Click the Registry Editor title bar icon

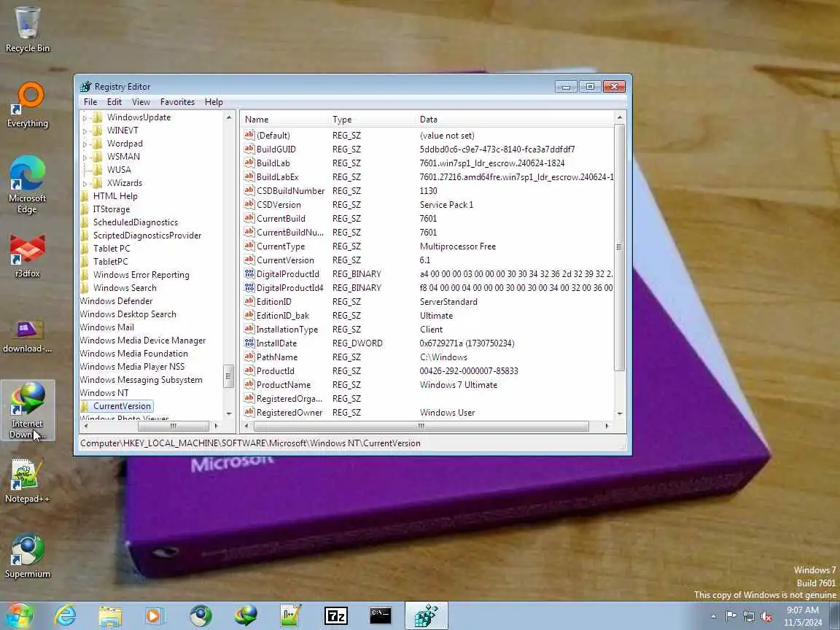click(x=86, y=87)
